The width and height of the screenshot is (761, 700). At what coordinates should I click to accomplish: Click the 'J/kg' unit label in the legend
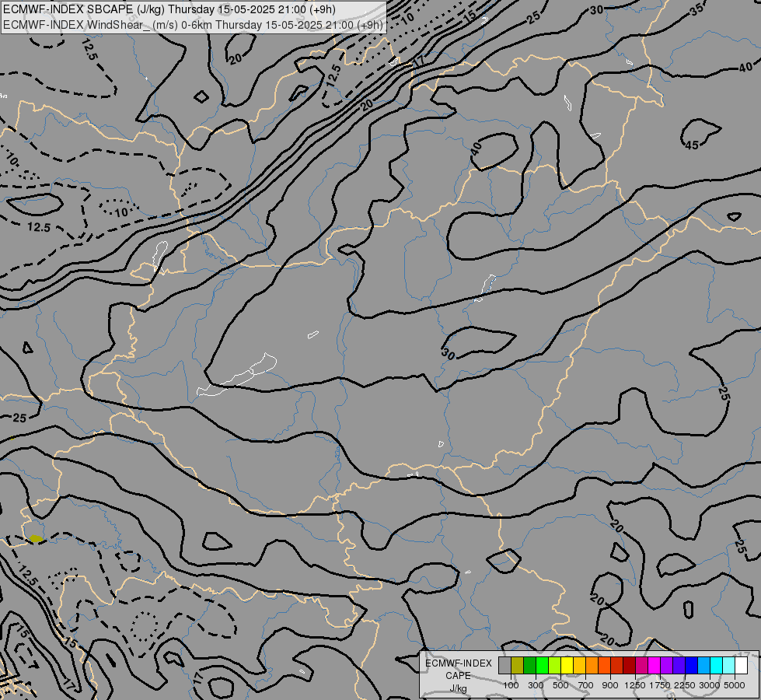click(458, 689)
